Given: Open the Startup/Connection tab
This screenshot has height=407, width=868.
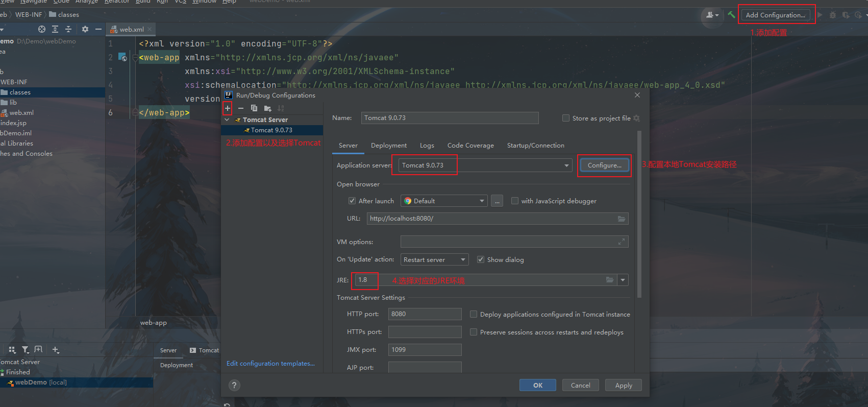Looking at the screenshot, I should click(x=535, y=146).
